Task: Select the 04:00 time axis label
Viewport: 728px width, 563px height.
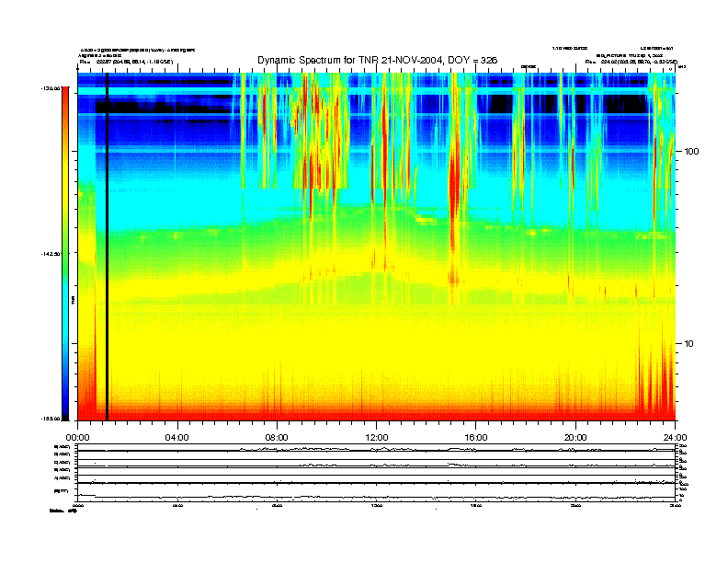Action: (x=177, y=438)
